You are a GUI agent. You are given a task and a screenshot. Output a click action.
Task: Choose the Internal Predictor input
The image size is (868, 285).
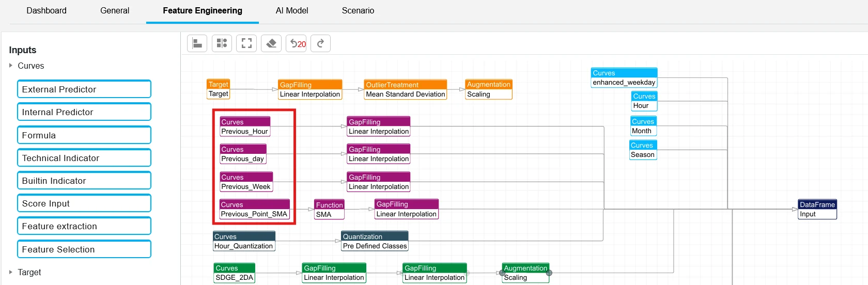tap(84, 112)
